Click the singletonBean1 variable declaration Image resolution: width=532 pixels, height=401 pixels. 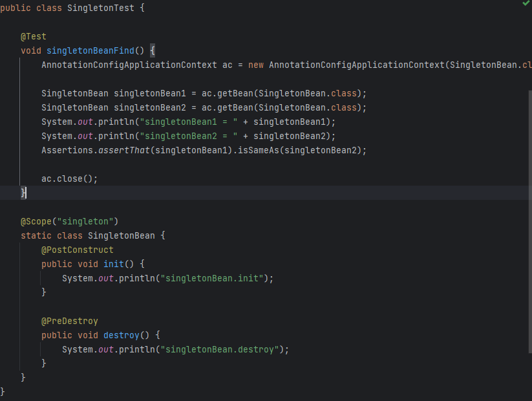[149, 93]
